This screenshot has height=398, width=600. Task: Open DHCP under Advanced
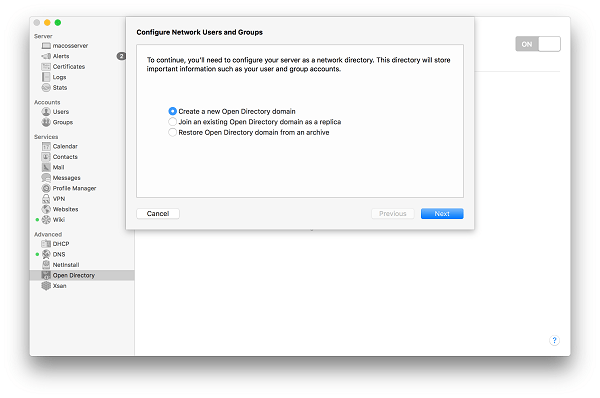61,244
